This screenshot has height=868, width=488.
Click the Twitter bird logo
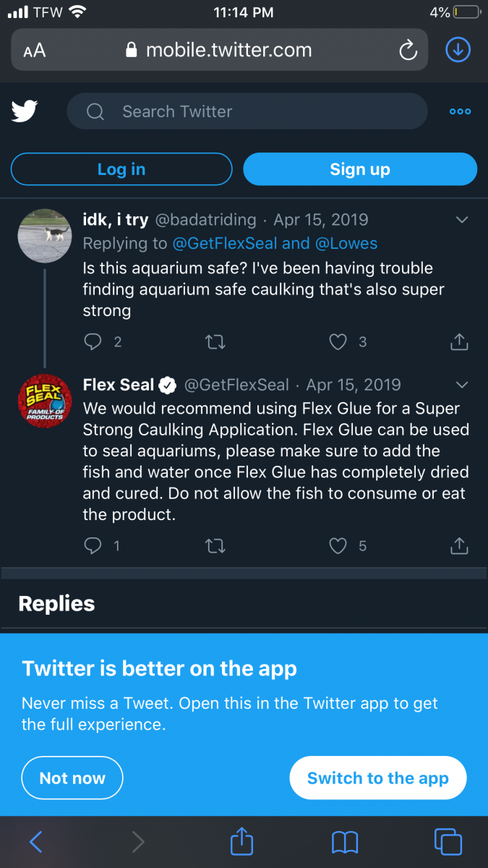(x=25, y=111)
